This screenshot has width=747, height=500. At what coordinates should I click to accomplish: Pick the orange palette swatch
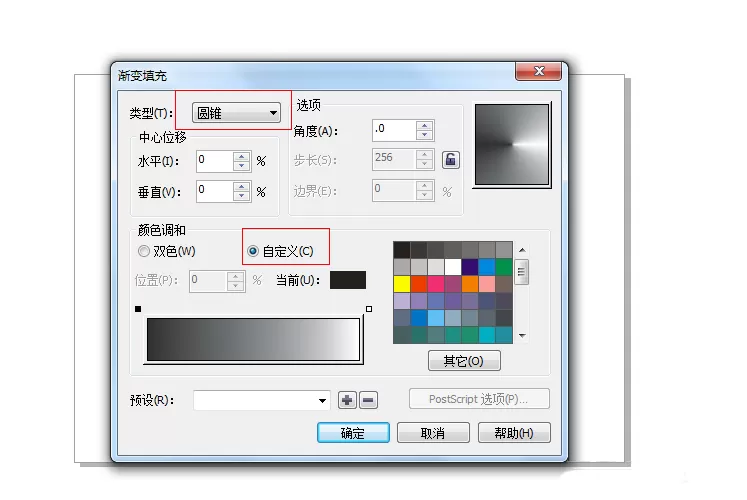(470, 284)
